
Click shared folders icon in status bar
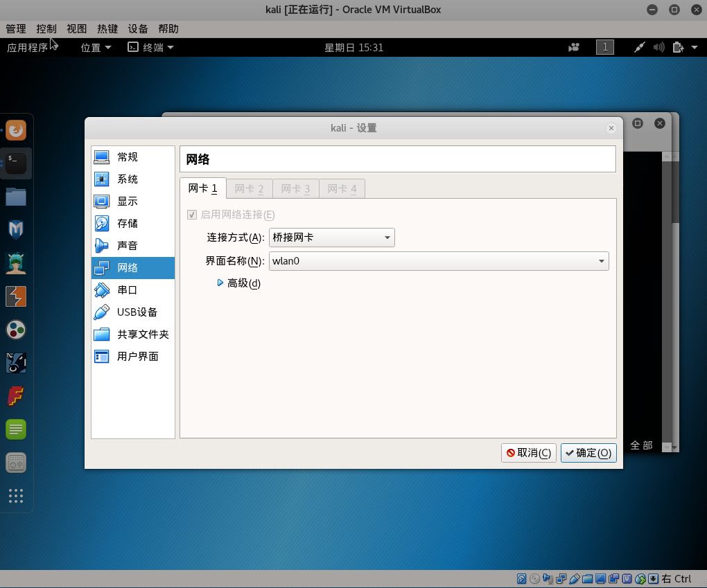click(x=588, y=579)
